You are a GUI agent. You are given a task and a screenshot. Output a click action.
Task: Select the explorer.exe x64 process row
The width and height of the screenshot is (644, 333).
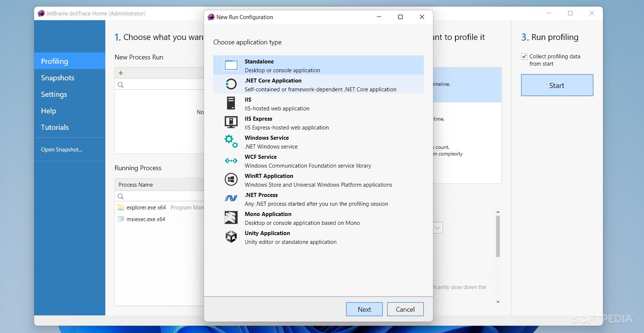(160, 208)
